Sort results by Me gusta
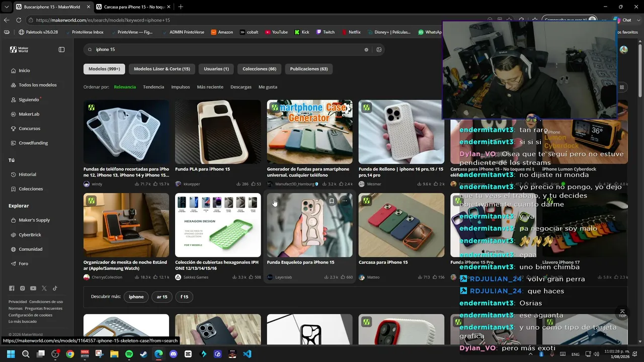The image size is (644, 362). (x=268, y=87)
